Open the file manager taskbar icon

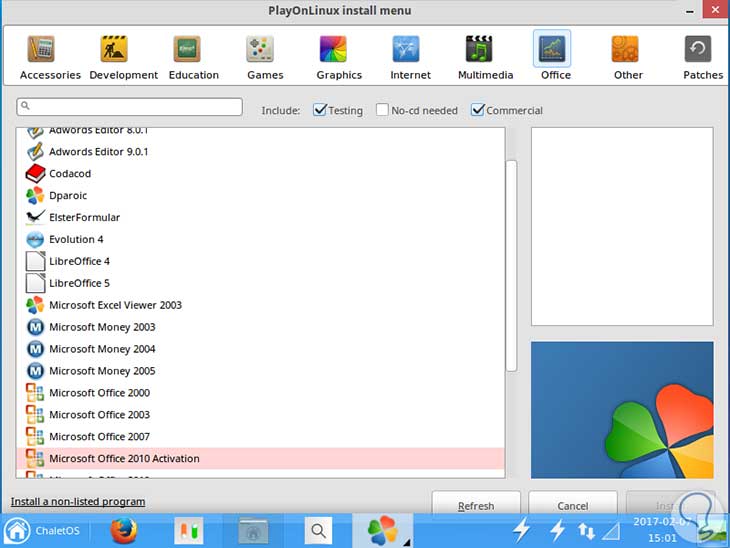[253, 531]
